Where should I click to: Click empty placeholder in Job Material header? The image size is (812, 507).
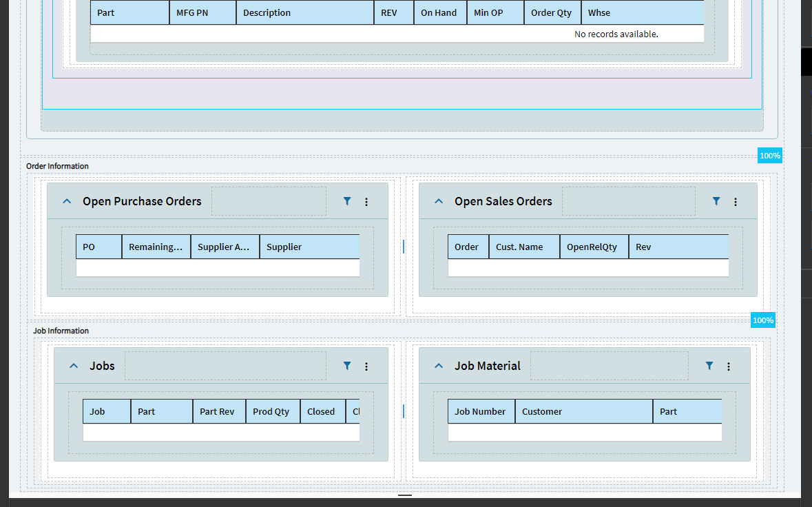[610, 366]
